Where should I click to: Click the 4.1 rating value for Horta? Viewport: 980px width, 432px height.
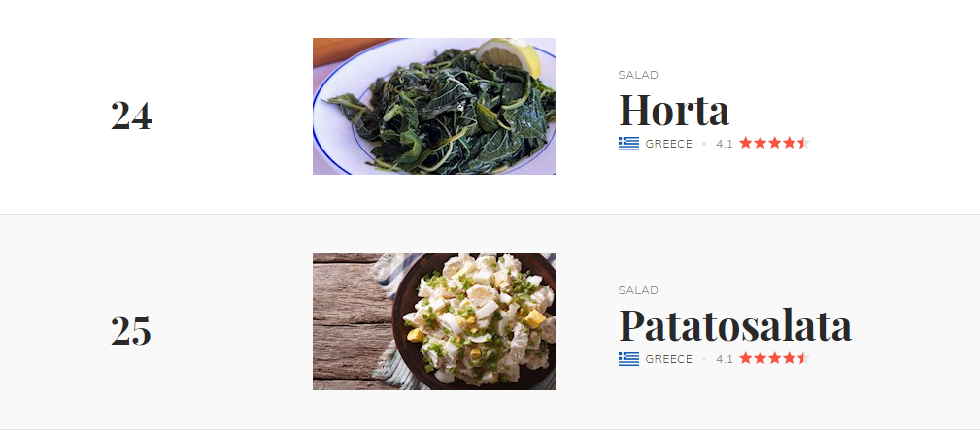coord(725,145)
